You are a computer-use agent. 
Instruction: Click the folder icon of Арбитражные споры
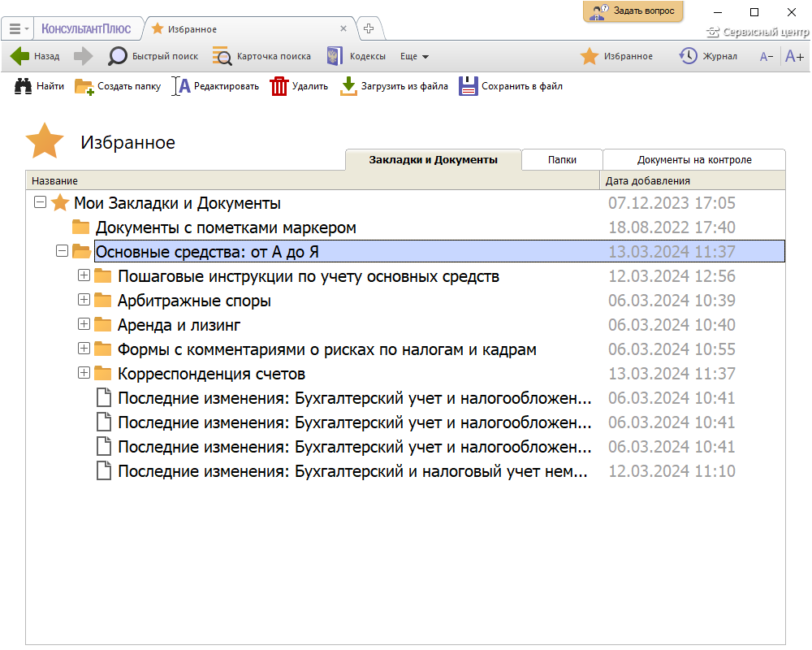[x=102, y=300]
